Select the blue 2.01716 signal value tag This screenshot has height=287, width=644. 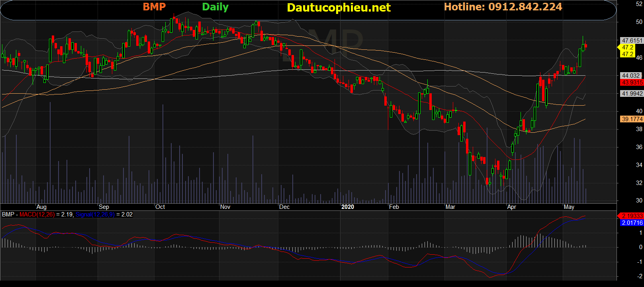pos(632,223)
